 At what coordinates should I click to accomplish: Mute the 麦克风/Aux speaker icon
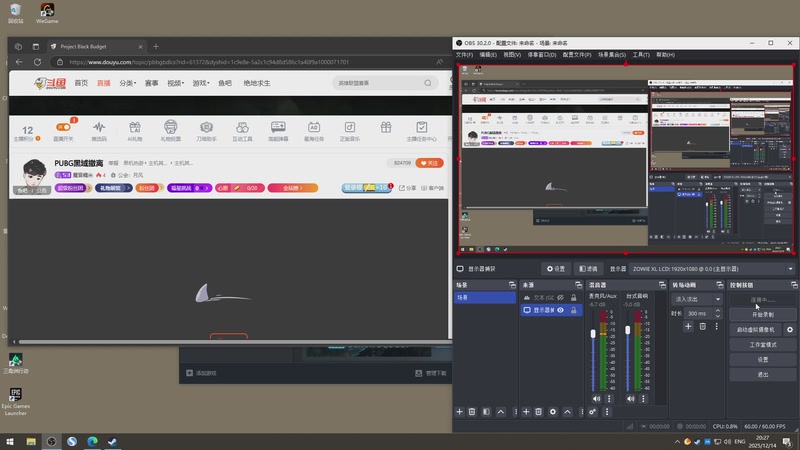[596, 398]
